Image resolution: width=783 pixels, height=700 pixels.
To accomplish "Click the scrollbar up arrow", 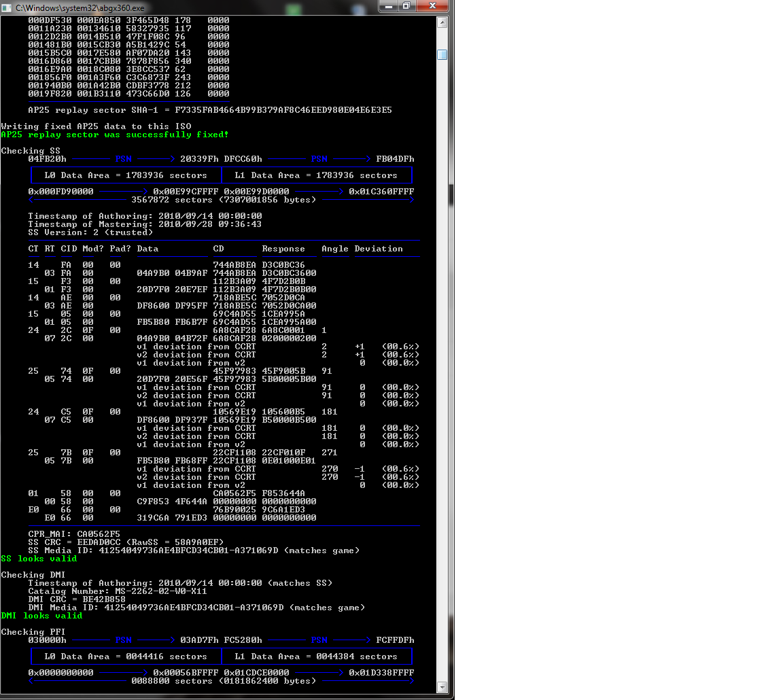I will (x=442, y=22).
